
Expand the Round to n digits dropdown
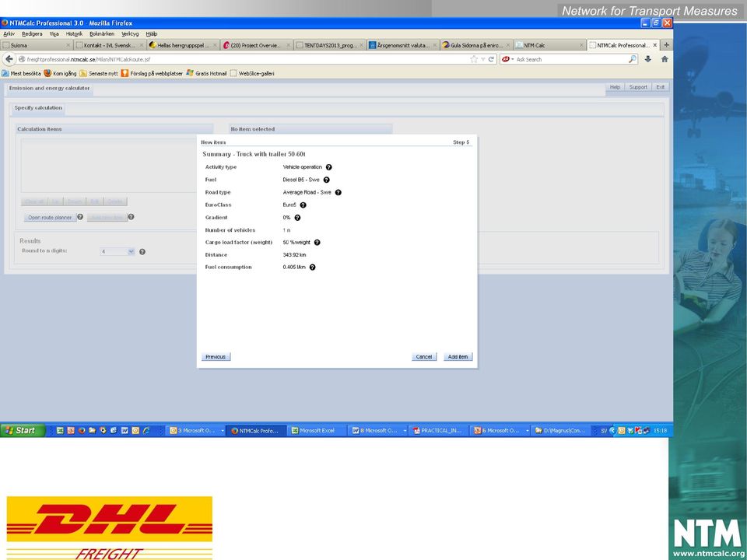(x=131, y=251)
